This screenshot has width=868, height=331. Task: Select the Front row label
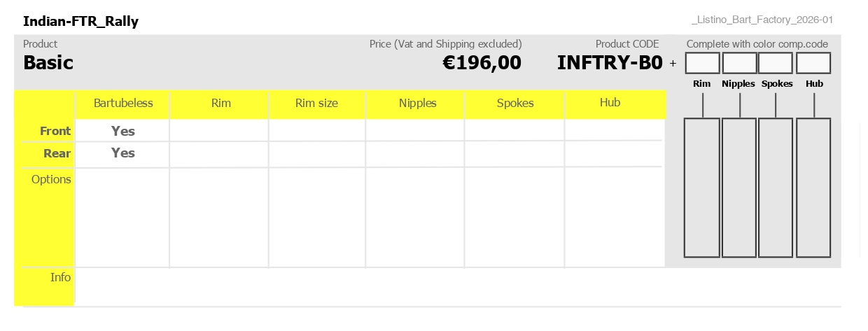click(x=55, y=131)
